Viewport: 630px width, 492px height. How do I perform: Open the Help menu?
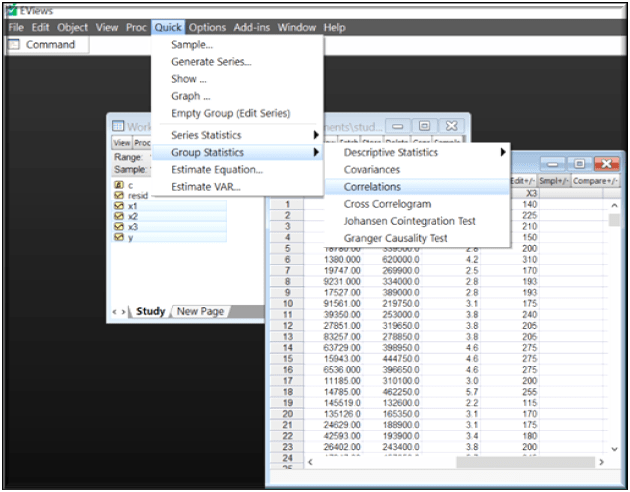coord(335,28)
